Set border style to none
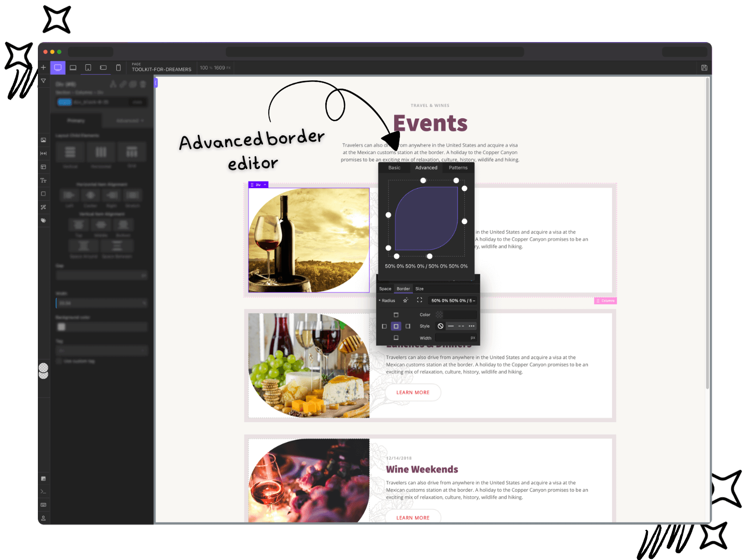This screenshot has width=747, height=560. click(x=440, y=326)
